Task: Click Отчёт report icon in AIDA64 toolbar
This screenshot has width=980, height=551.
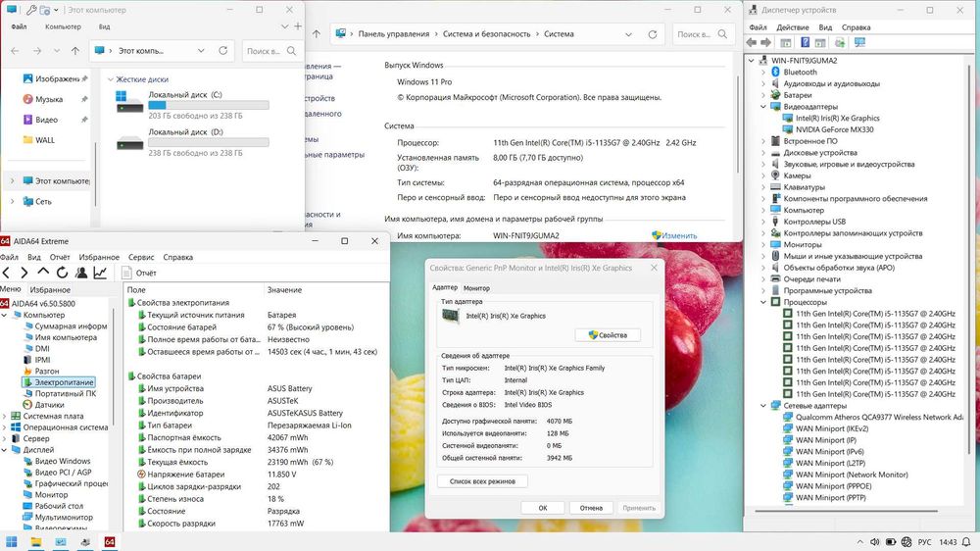Action: click(126, 273)
